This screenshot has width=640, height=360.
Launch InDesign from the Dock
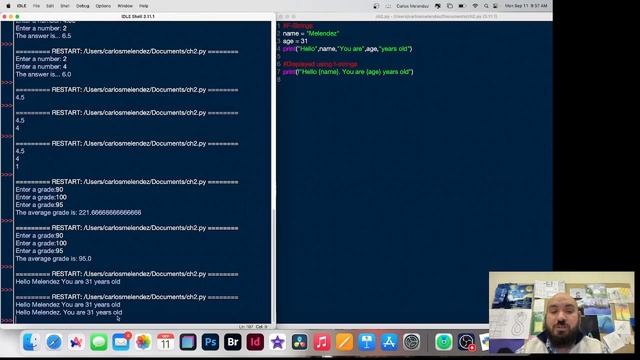pyautogui.click(x=255, y=342)
